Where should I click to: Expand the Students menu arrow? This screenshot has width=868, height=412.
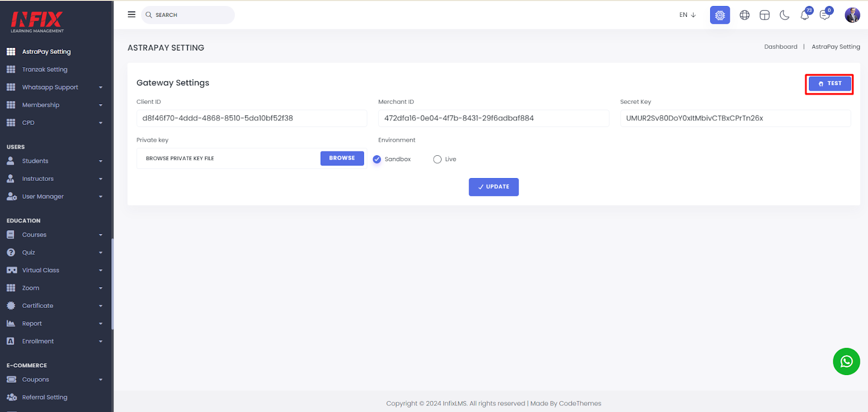coord(101,161)
